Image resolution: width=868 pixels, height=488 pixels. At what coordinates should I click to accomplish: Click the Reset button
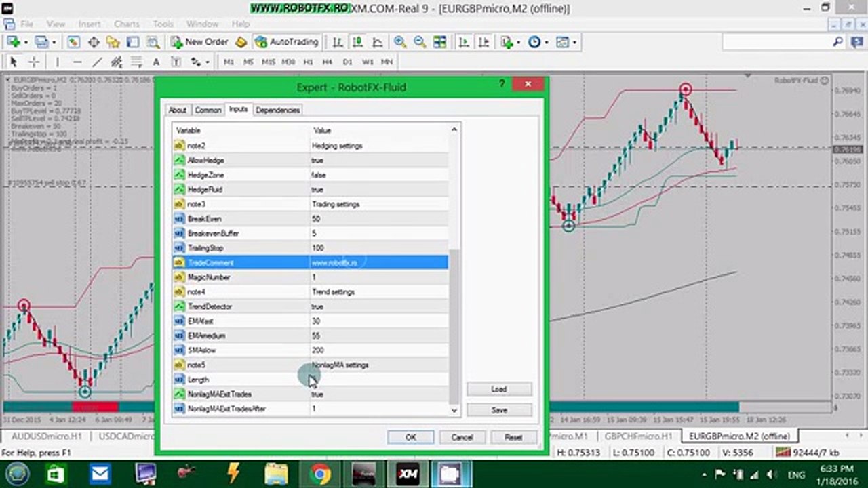[513, 437]
